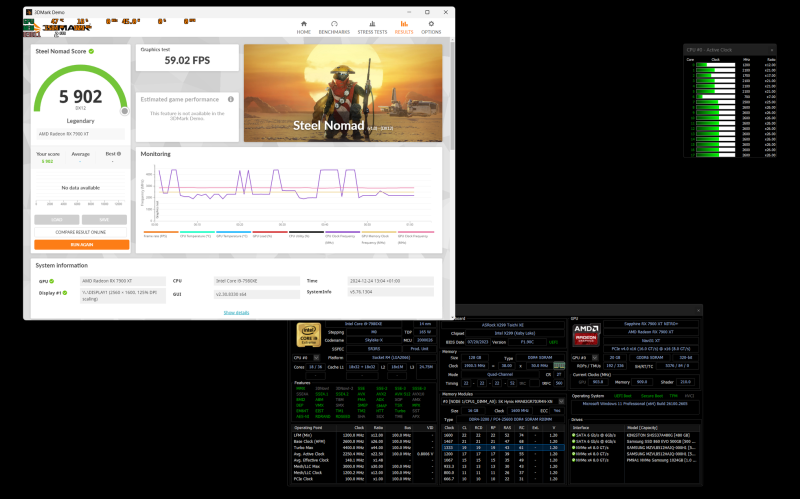800x499 pixels.
Task: Click the RUN AGAIN button
Action: (x=82, y=245)
